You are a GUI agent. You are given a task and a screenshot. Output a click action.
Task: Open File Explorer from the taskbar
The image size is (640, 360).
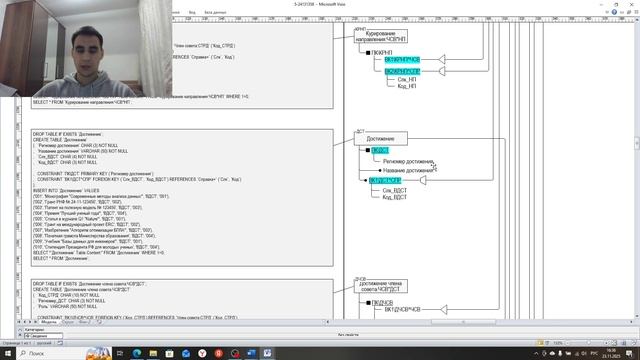pyautogui.click(x=153, y=353)
